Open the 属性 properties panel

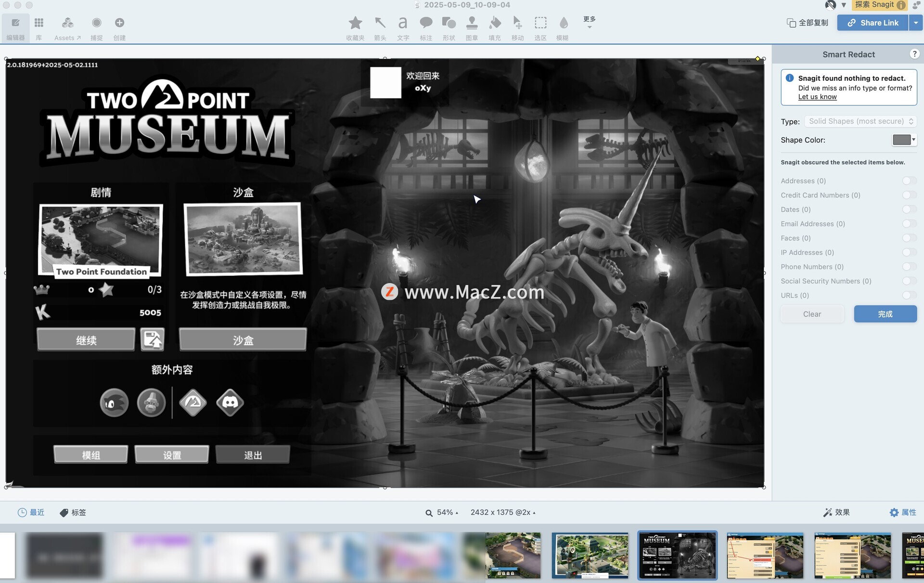click(903, 512)
